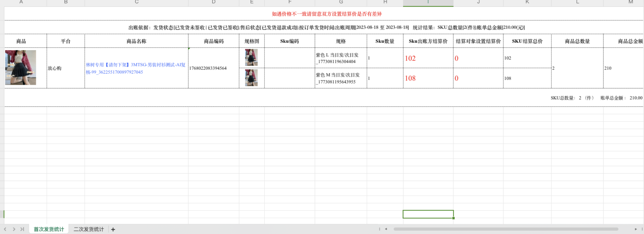Screen dimensions: 644x234
Task: Click SKU total price 102 cell
Action: [x=527, y=58]
